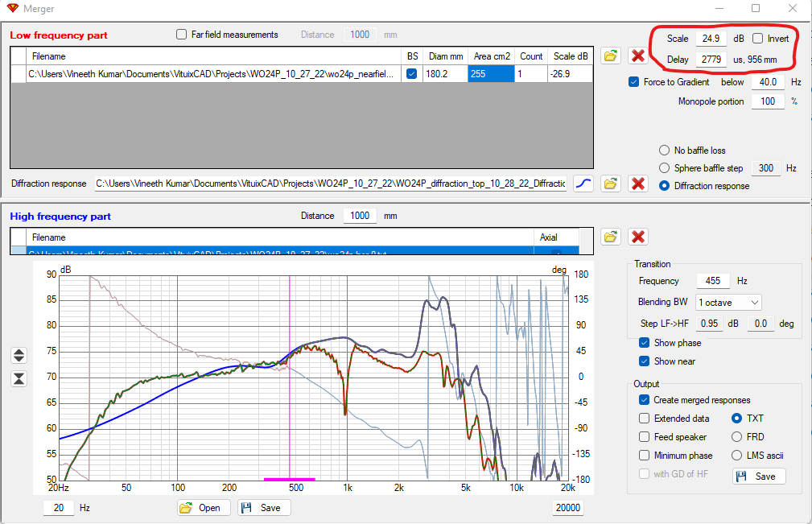
Task: Click the Diam mm cell 180.2
Action: pos(445,73)
